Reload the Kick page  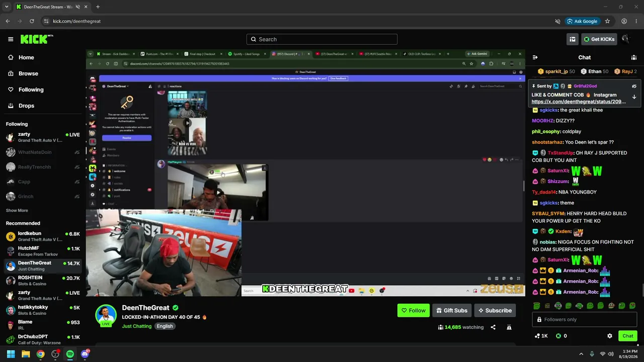(x=32, y=21)
